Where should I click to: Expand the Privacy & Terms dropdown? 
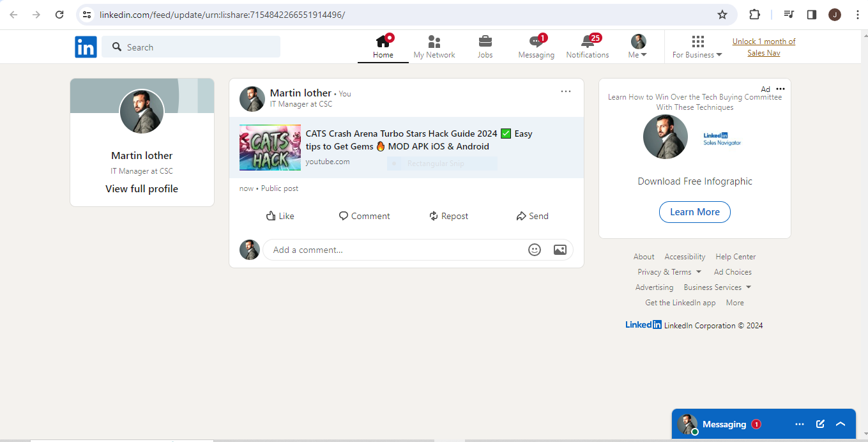pos(669,272)
